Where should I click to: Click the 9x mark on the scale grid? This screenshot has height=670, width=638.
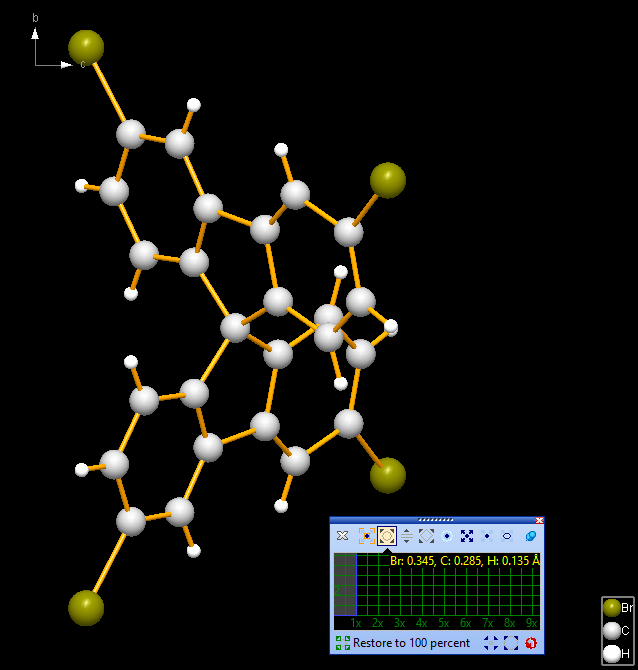pos(531,623)
